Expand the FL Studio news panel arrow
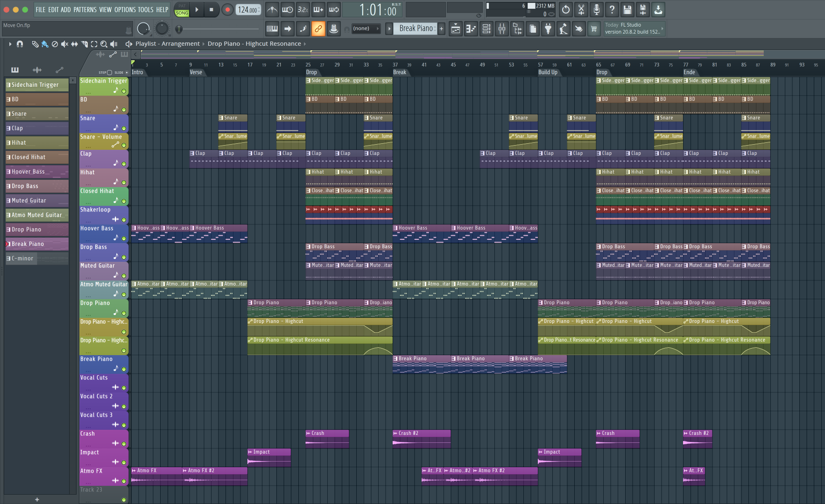 click(662, 29)
